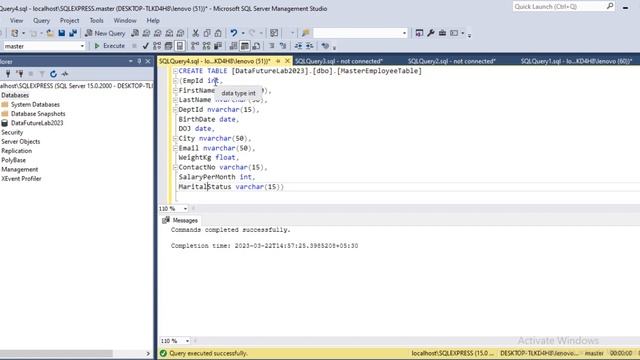640x360 pixels.
Task: Open the Project menu
Action: [x=69, y=20]
